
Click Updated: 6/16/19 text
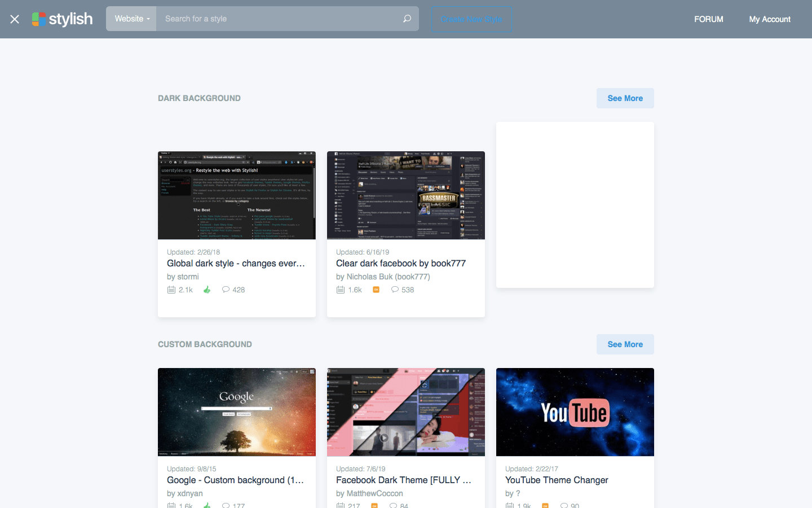coord(363,252)
